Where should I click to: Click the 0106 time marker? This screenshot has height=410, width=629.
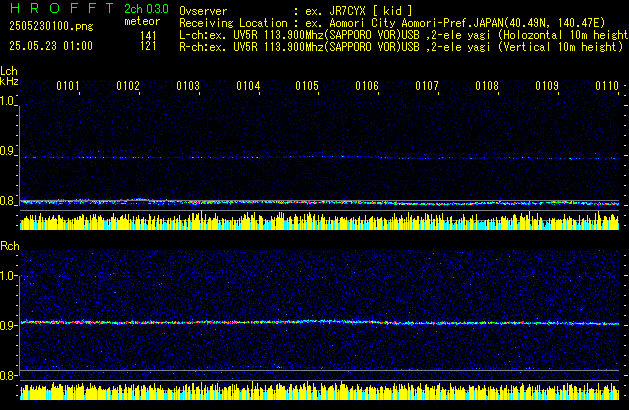coord(367,86)
